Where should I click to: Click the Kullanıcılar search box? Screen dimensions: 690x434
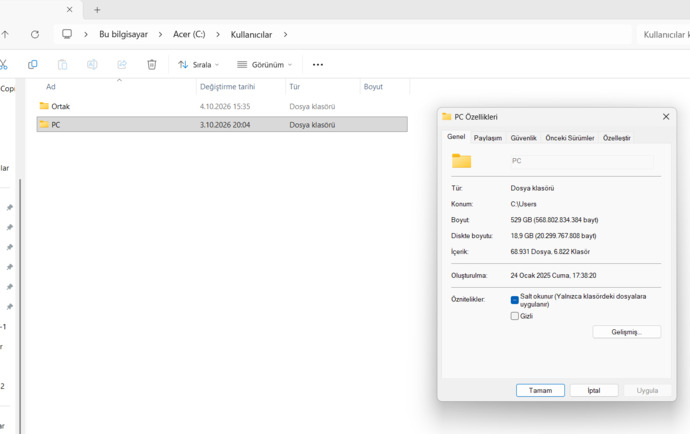664,34
